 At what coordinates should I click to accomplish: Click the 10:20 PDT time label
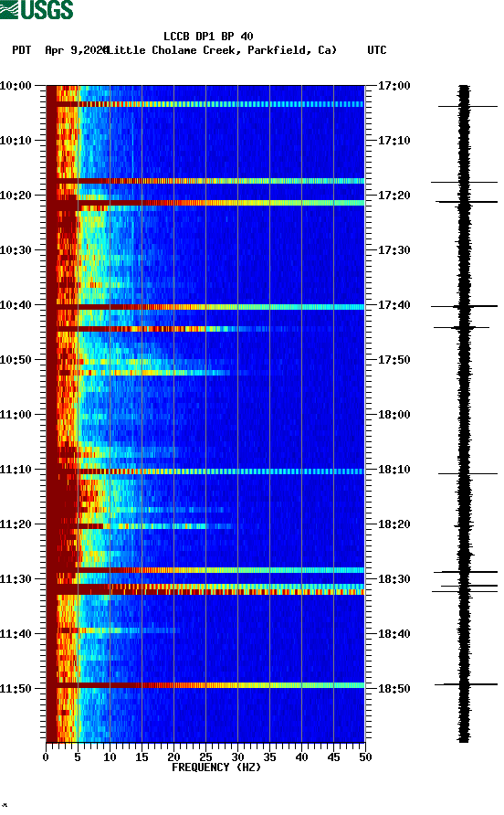(16, 196)
